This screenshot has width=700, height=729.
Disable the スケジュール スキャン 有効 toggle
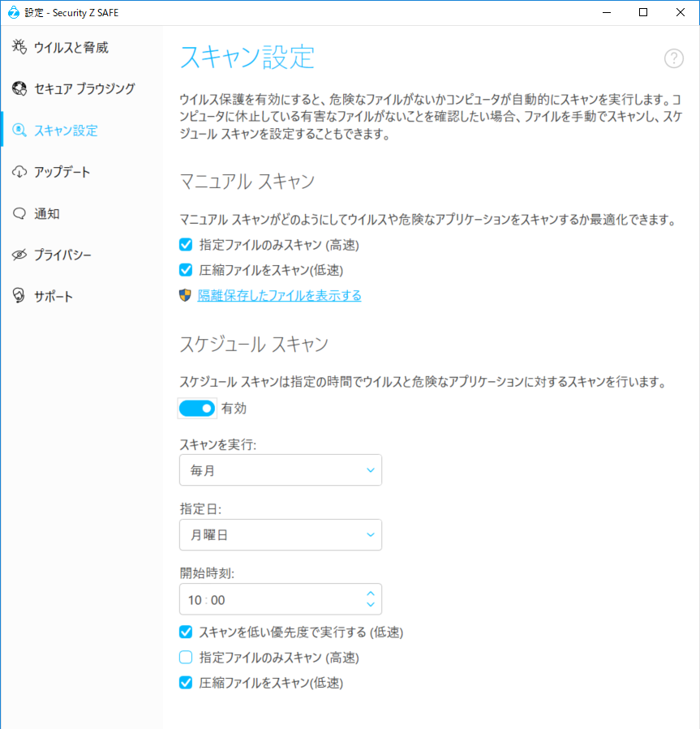tap(197, 409)
